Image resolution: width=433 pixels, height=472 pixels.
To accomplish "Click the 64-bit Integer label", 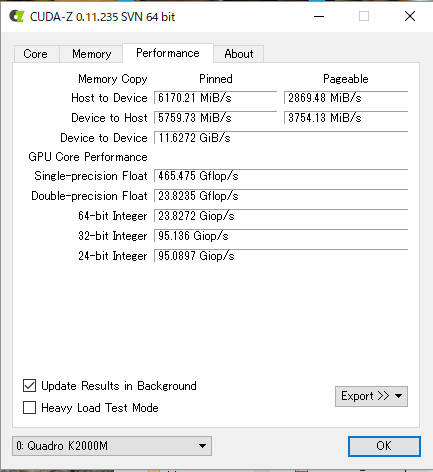I will 113,216.
